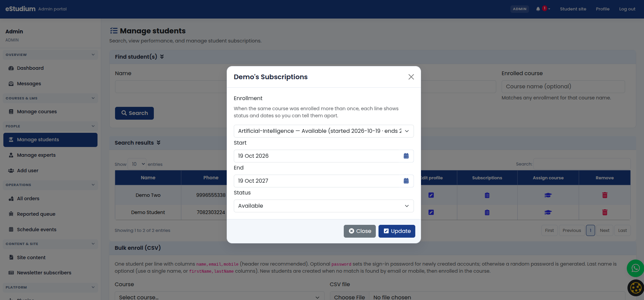Open Messages in the sidebar
This screenshot has width=644, height=300.
[x=50, y=84]
